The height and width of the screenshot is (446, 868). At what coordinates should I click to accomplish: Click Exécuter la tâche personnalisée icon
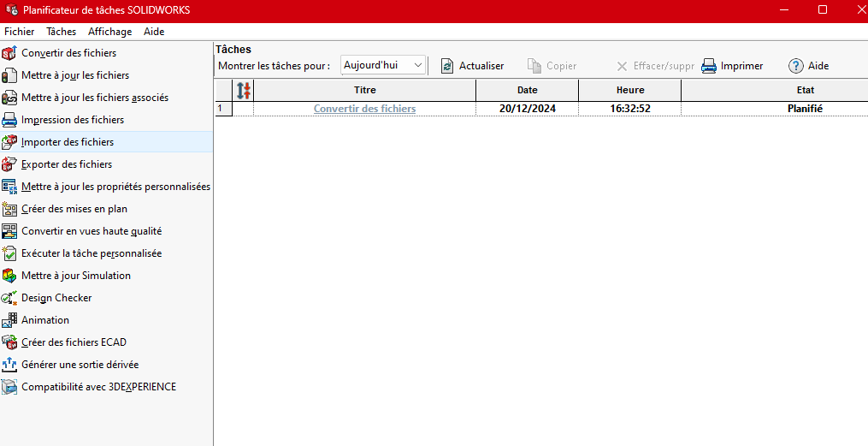pyautogui.click(x=9, y=253)
